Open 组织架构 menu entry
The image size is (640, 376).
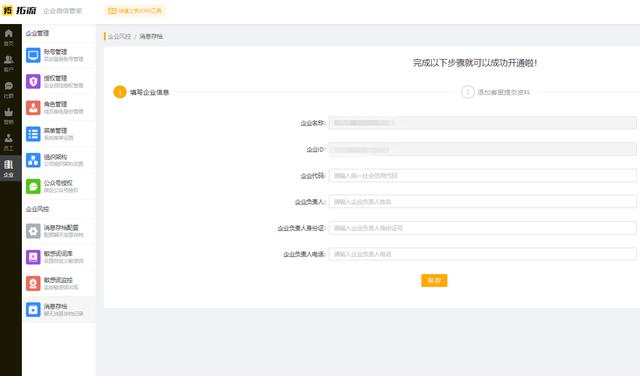click(59, 160)
